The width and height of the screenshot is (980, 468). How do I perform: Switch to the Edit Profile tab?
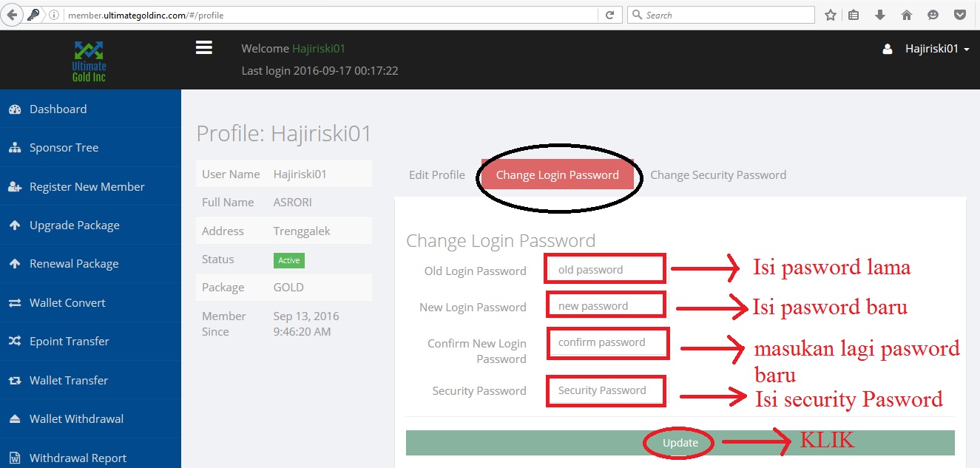click(x=436, y=174)
